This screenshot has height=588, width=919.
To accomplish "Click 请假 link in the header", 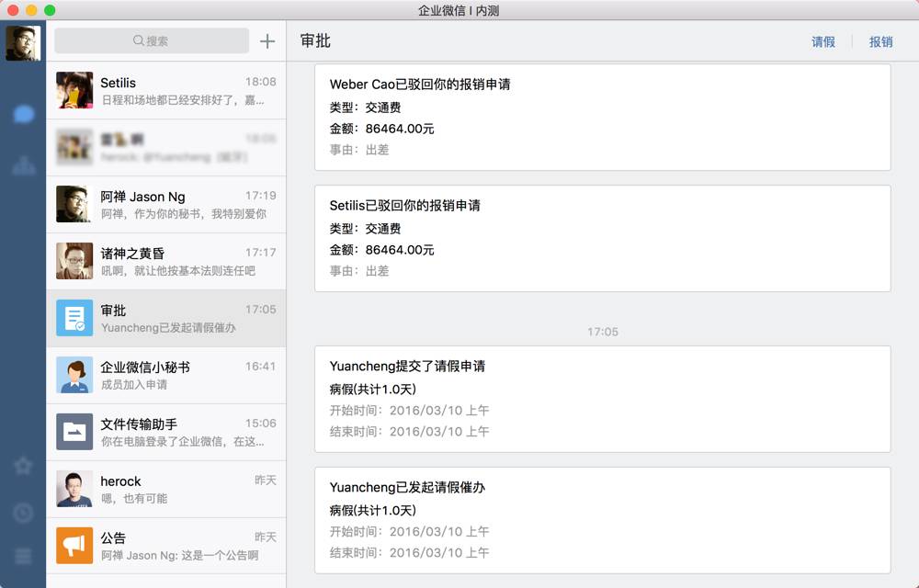I will (x=823, y=42).
